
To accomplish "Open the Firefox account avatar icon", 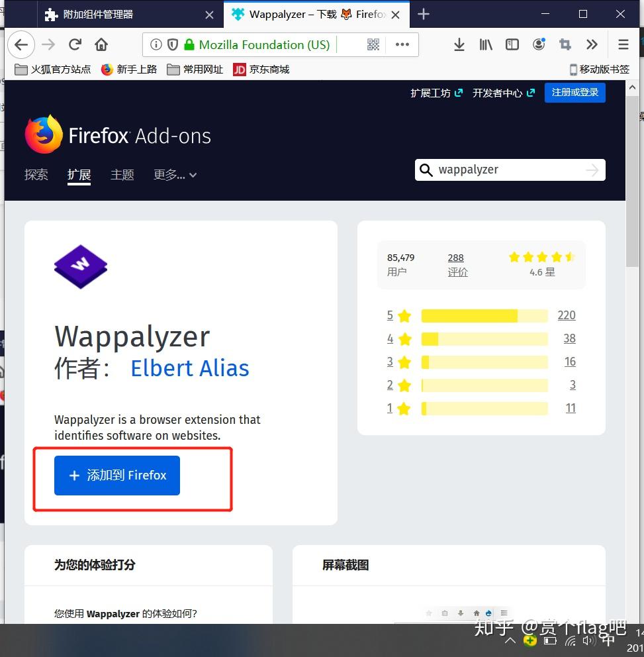I will [539, 44].
